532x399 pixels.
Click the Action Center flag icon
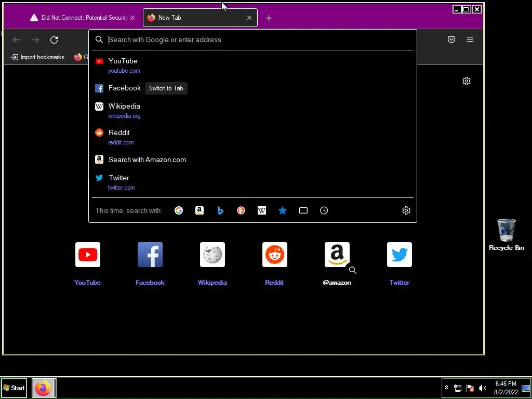pyautogui.click(x=470, y=388)
